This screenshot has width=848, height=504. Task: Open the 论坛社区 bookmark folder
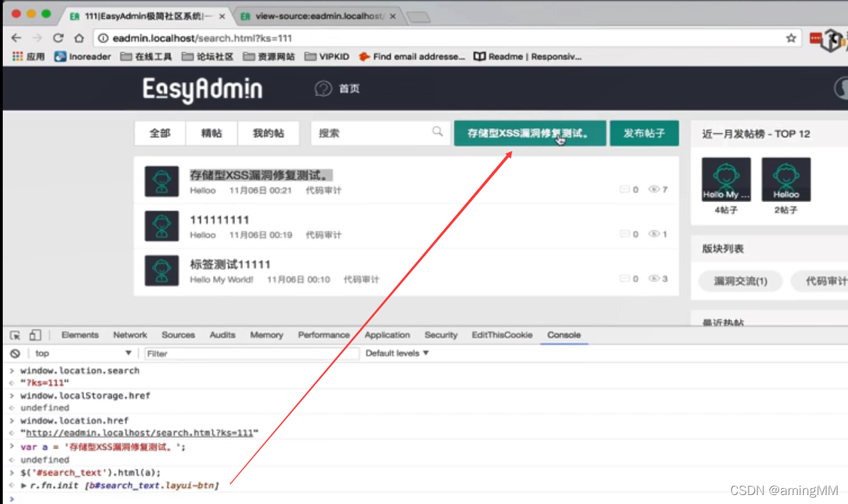pos(208,57)
